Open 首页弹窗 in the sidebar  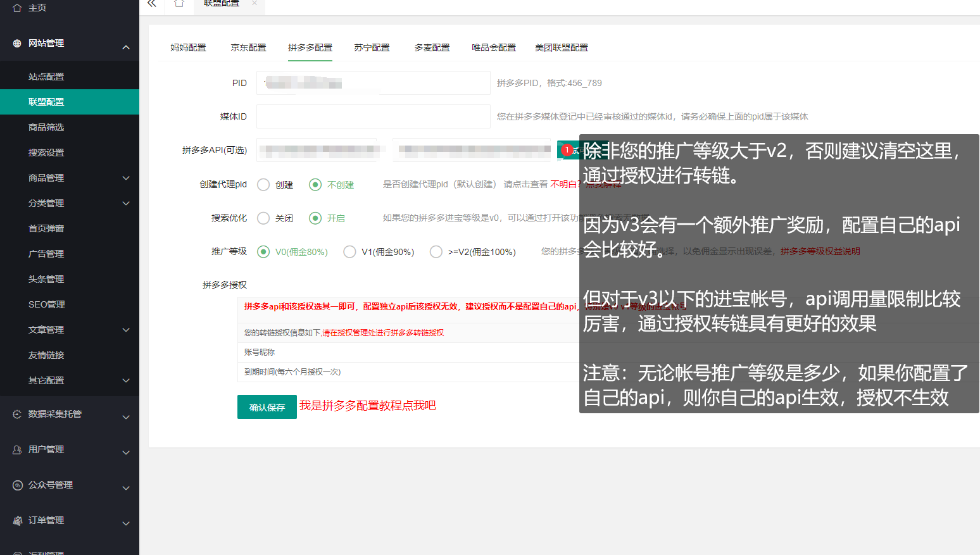coord(70,228)
